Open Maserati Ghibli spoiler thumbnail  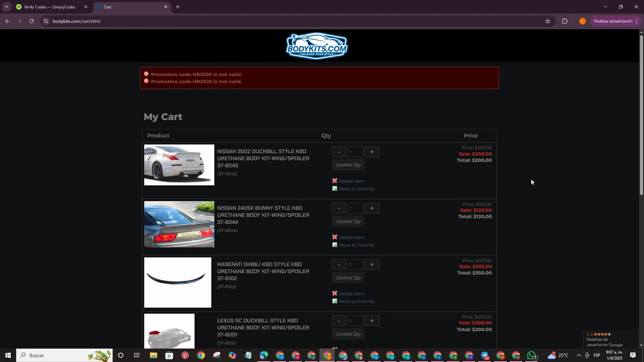click(x=178, y=282)
